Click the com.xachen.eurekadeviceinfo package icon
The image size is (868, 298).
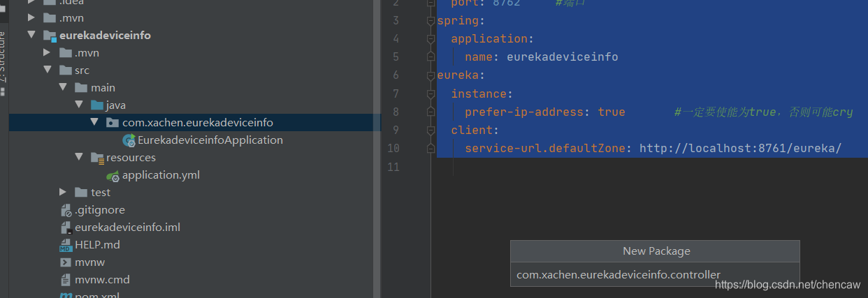113,122
